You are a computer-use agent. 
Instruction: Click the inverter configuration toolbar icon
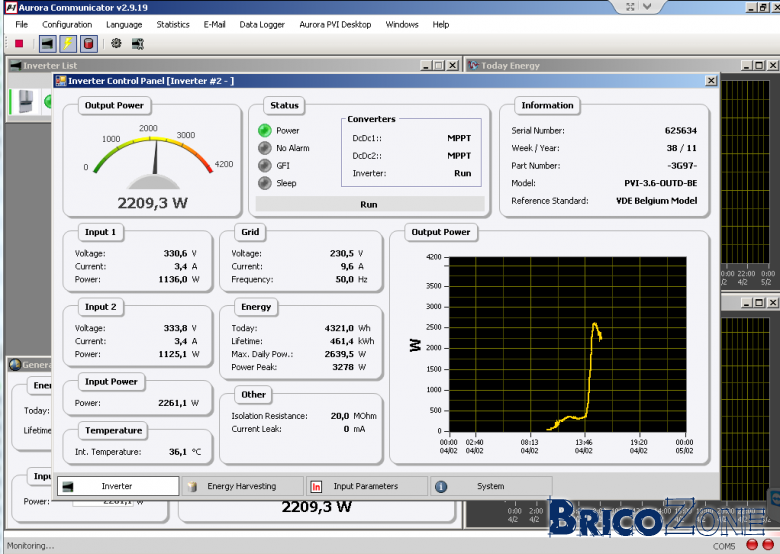[x=138, y=44]
